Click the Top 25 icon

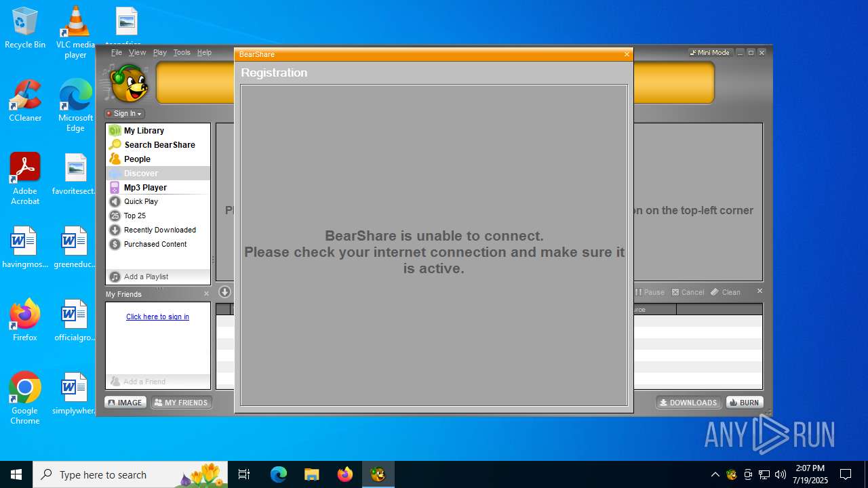pyautogui.click(x=115, y=216)
